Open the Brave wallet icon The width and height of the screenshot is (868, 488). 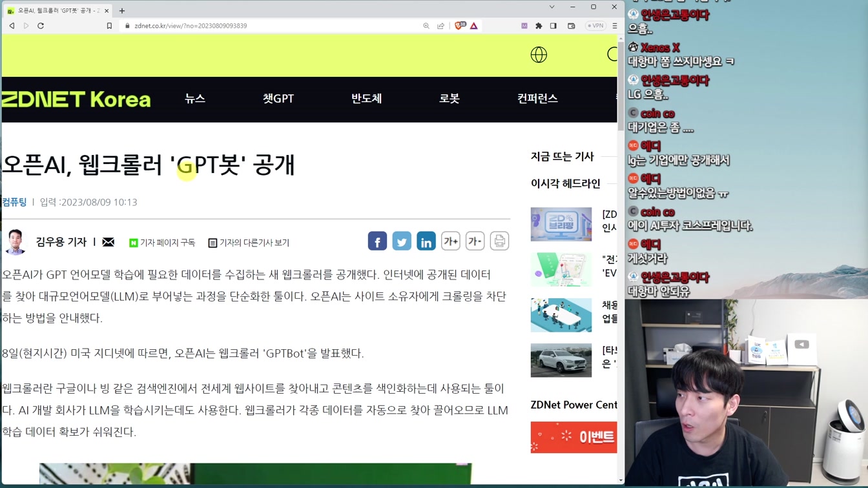(572, 26)
